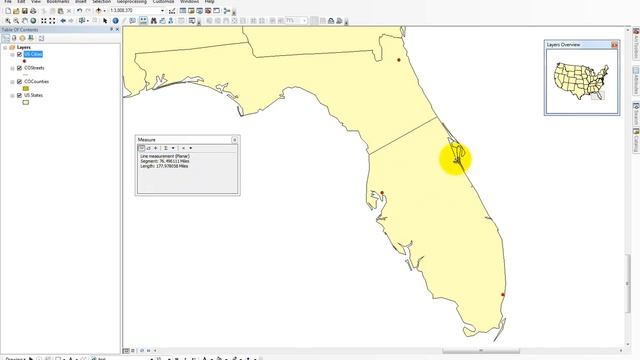Close the Measure window
The height and width of the screenshot is (360, 640).
(x=234, y=140)
